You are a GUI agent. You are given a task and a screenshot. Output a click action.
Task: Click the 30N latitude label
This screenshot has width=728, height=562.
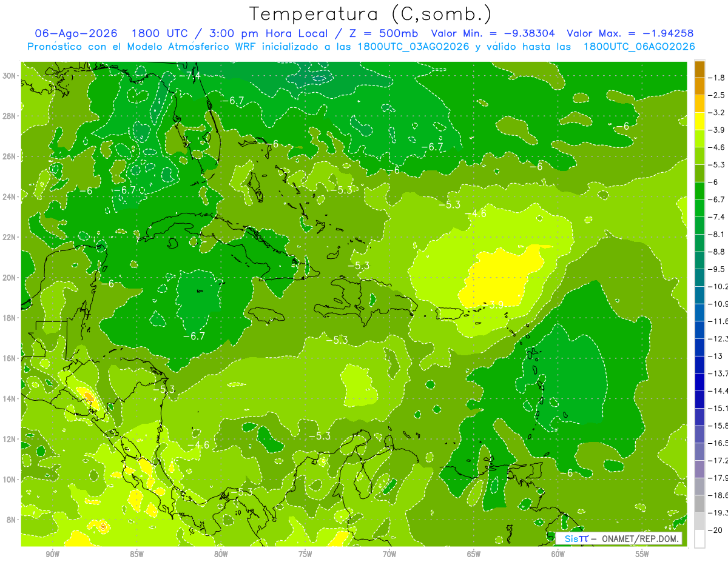pyautogui.click(x=10, y=76)
